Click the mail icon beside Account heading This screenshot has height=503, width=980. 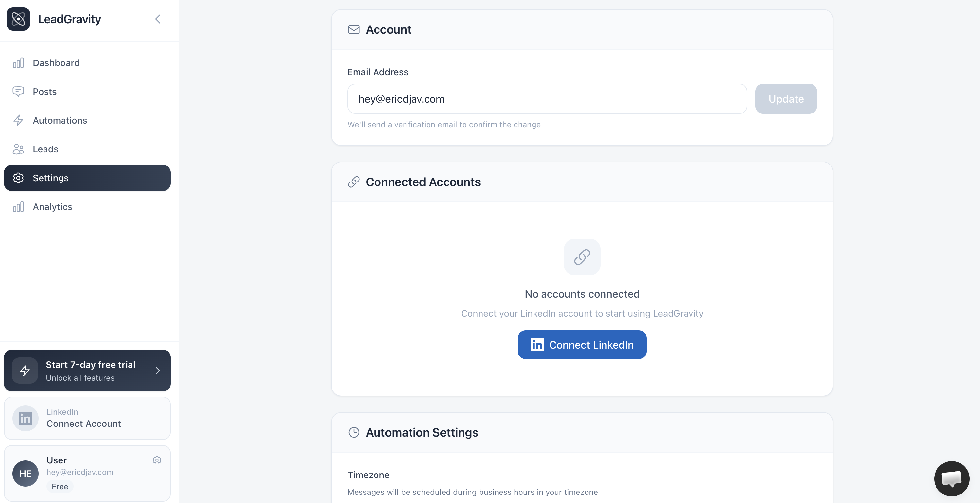353,29
